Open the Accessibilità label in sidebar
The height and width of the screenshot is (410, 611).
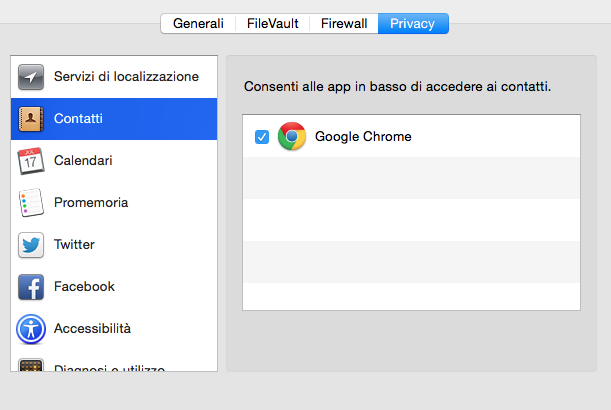[x=92, y=329]
